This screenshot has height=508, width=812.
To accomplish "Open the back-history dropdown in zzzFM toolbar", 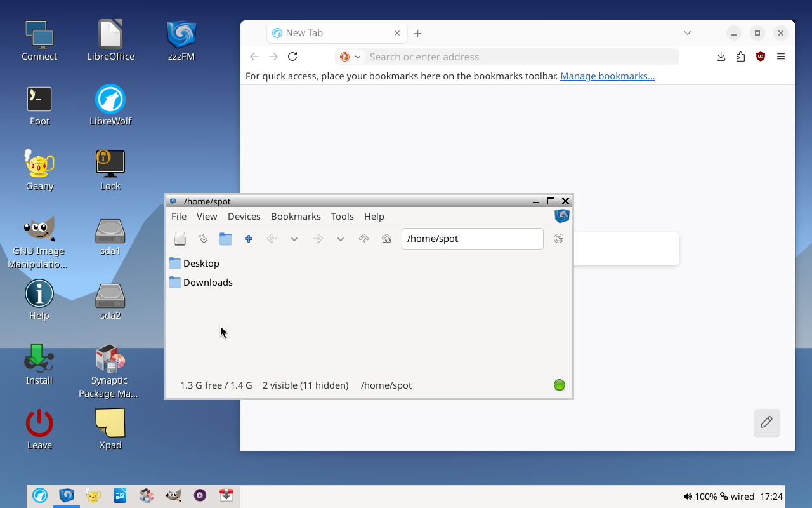I will [294, 239].
